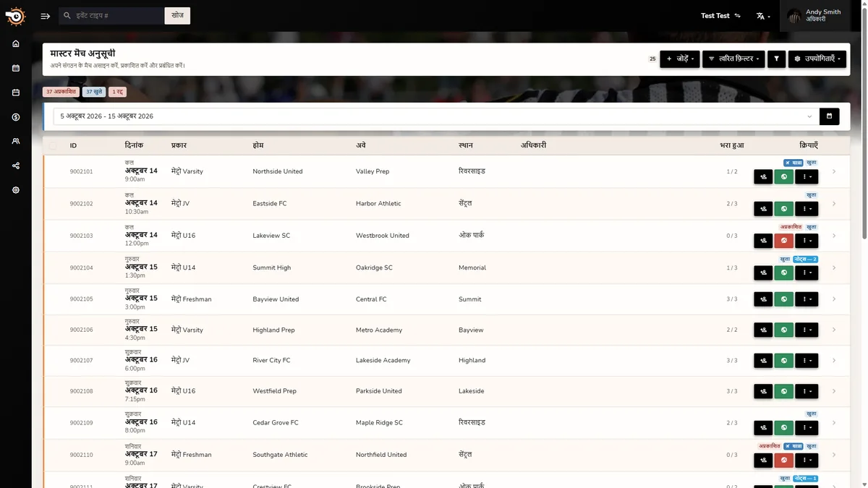The image size is (868, 488).
Task: Open the उपयोगिताएँ utilities dropdown
Action: tap(818, 59)
